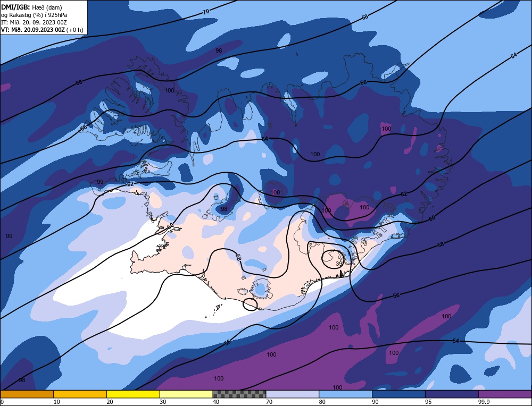Click the 58 contour label over south Iceland
Screen dimensions: 532x406
[238, 257]
